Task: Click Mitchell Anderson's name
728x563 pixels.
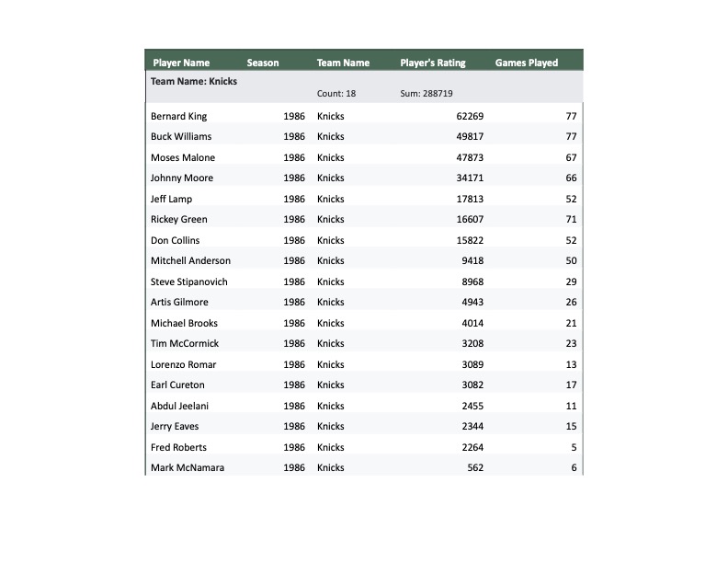Action: pos(191,260)
